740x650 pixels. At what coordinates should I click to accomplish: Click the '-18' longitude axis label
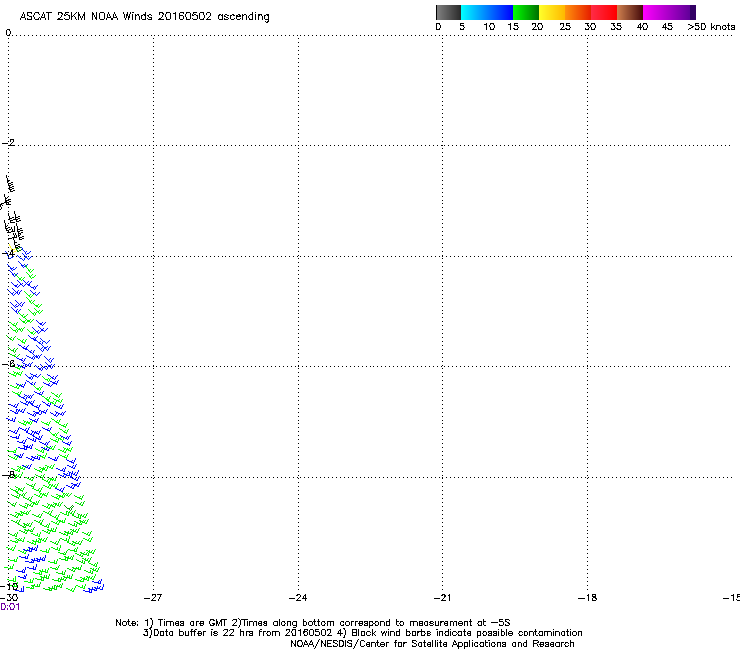click(587, 598)
